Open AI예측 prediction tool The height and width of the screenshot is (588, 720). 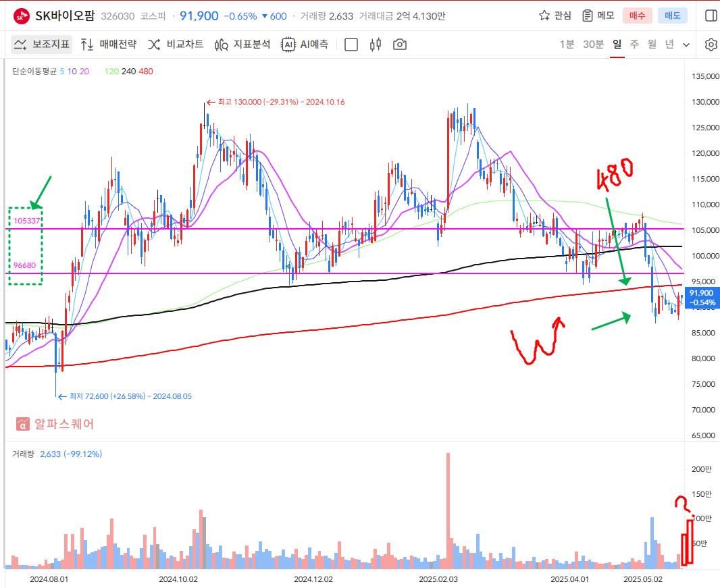[305, 45]
